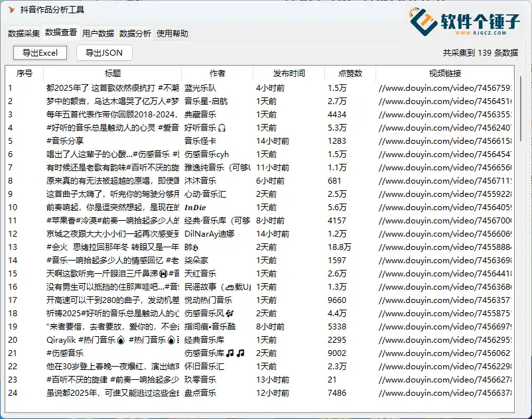Click the author 玖零音乐
Screen dimensions: 532x419
pyautogui.click(x=200, y=380)
